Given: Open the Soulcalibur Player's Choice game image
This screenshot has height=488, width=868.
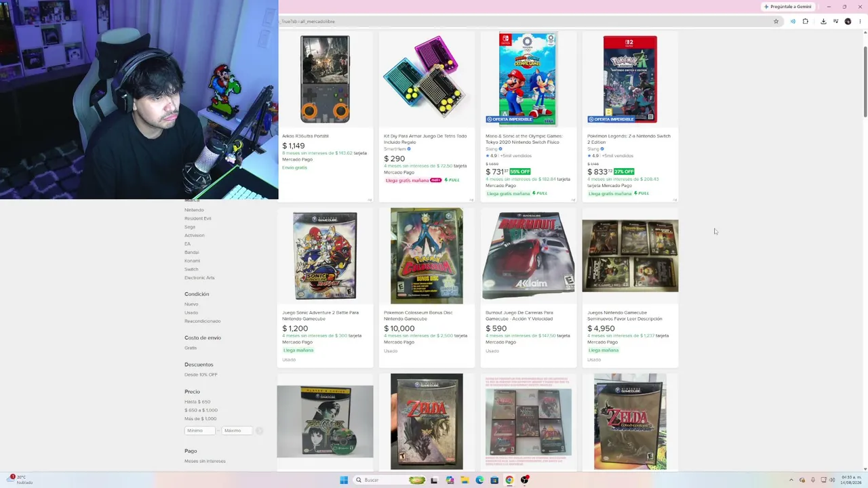Looking at the screenshot, I should [x=325, y=422].
